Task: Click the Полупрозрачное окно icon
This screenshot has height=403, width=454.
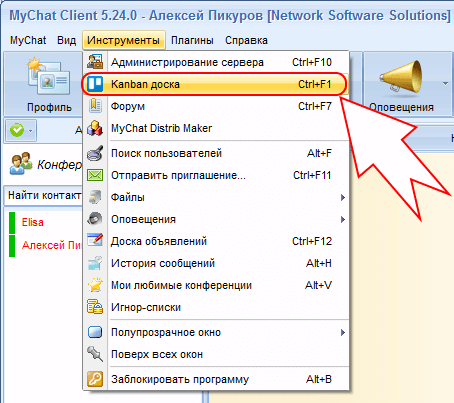Action: [95, 332]
